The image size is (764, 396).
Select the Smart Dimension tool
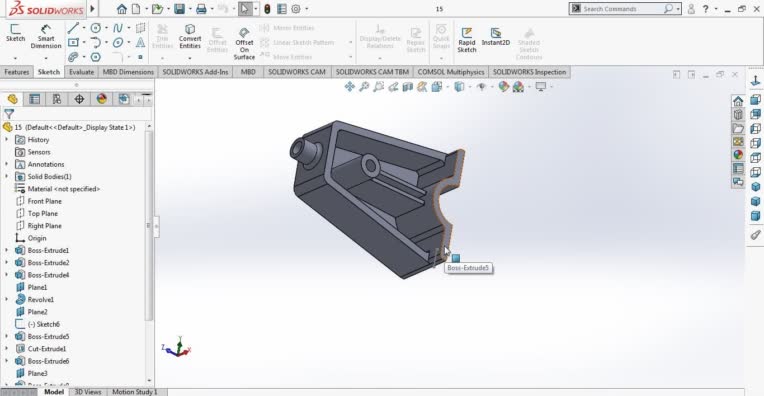click(x=46, y=36)
